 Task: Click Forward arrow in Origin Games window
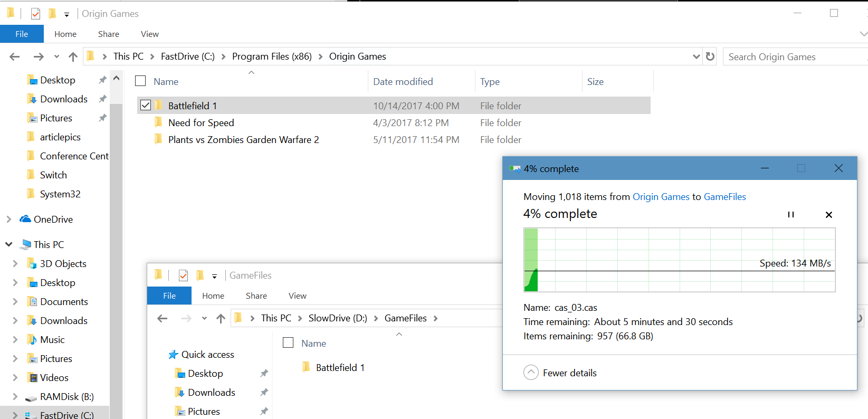[39, 56]
